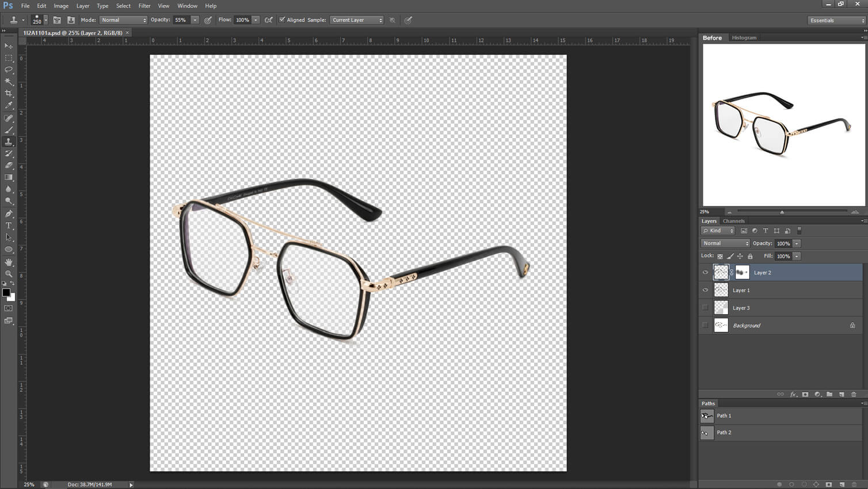
Task: Add layer mask in Layers panel
Action: pos(805,395)
